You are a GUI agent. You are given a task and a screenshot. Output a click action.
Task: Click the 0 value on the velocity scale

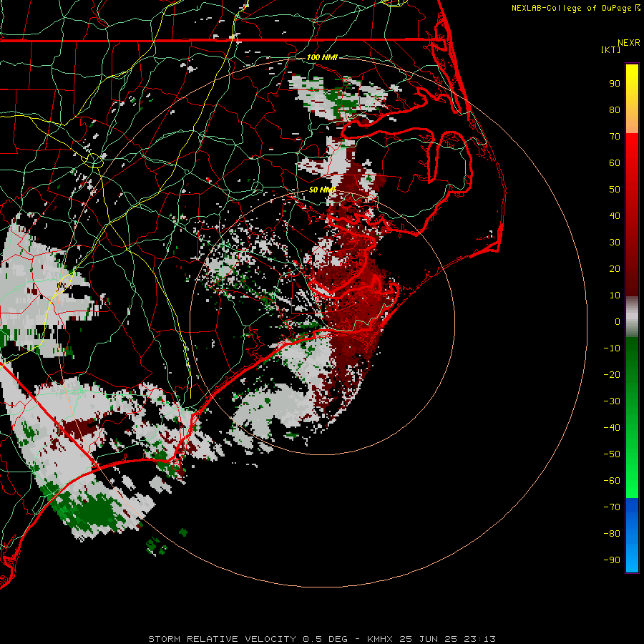(618, 322)
